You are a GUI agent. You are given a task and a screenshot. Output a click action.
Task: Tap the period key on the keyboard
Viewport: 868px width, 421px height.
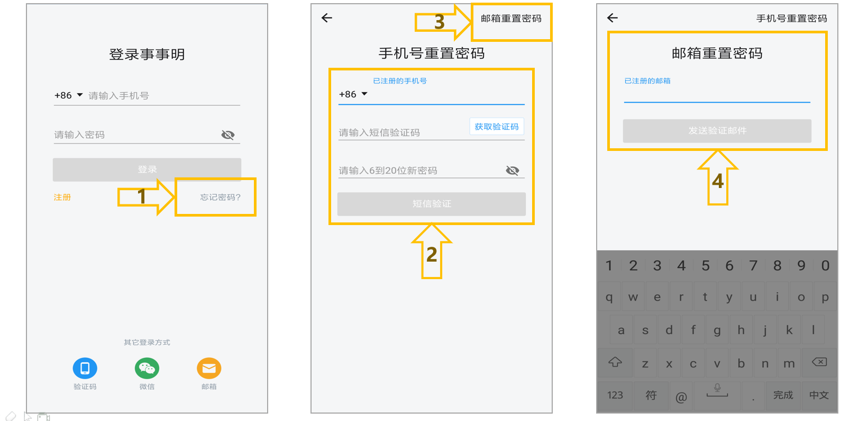coord(753,397)
